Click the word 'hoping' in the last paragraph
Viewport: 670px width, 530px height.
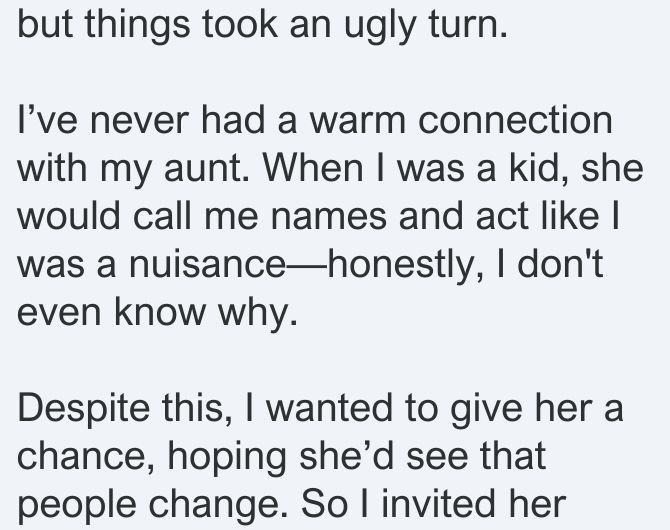[227, 458]
